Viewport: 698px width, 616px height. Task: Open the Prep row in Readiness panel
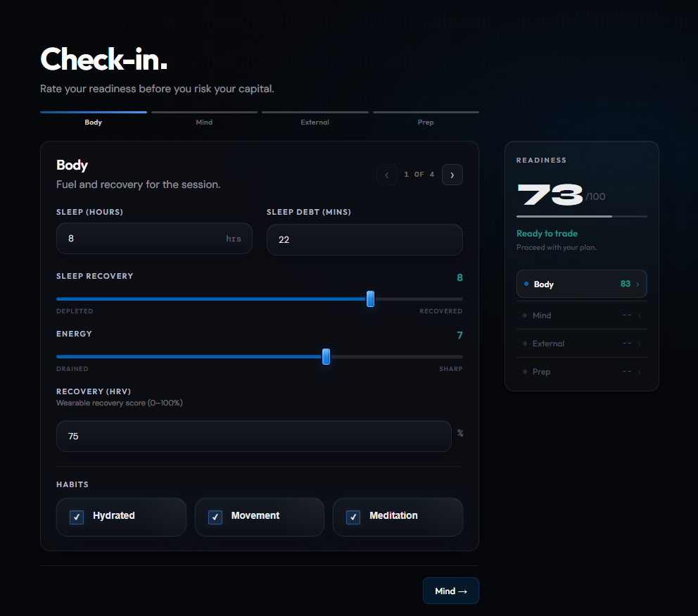[x=582, y=372]
